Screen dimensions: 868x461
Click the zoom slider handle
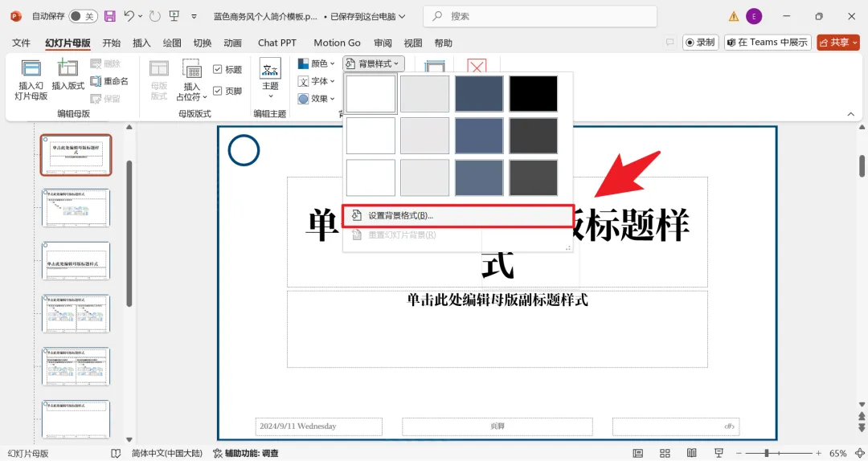click(x=767, y=453)
